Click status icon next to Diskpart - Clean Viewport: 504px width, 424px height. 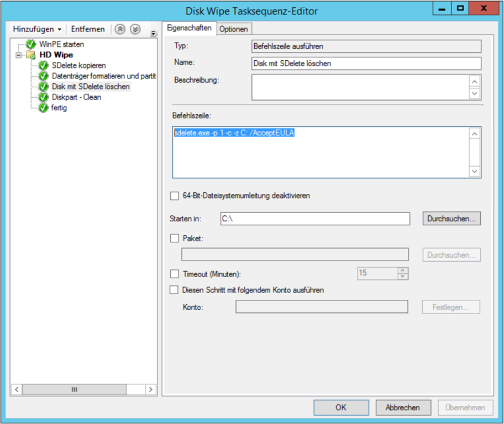(x=44, y=97)
